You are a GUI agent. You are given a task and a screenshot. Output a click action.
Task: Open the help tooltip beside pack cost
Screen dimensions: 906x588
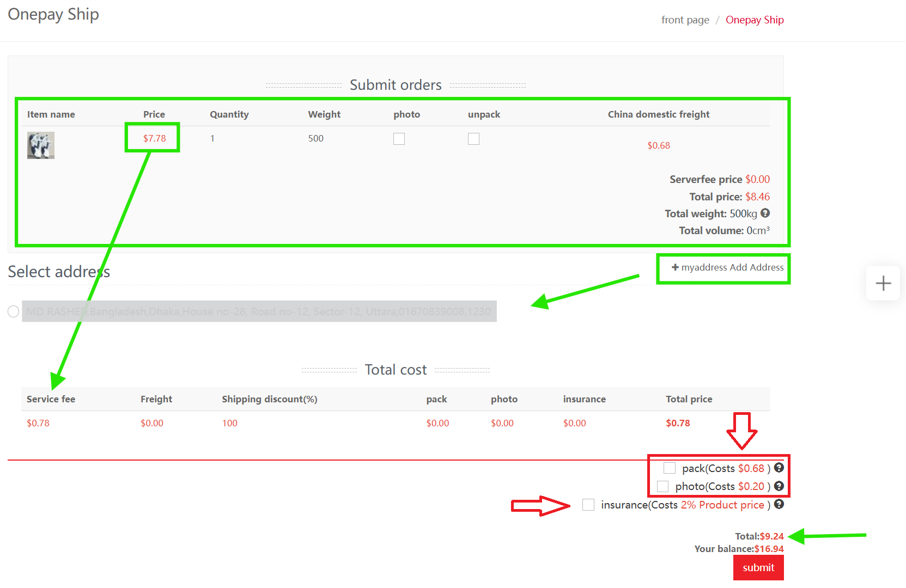pyautogui.click(x=779, y=468)
